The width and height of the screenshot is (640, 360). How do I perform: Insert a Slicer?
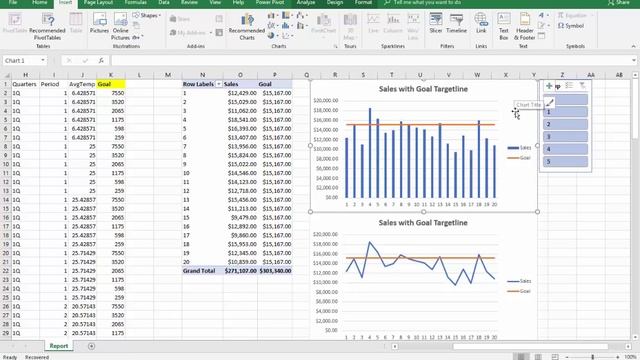click(436, 24)
